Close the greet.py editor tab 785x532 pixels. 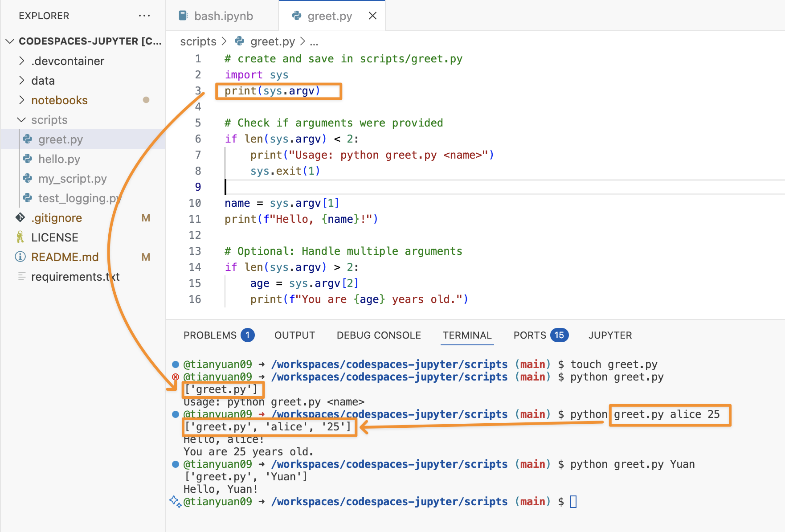tap(372, 16)
